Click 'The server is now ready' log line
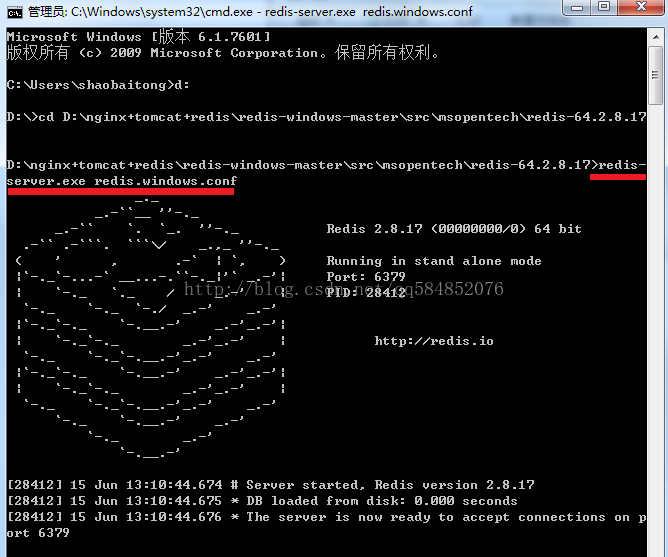The height and width of the screenshot is (557, 668). tap(327, 517)
